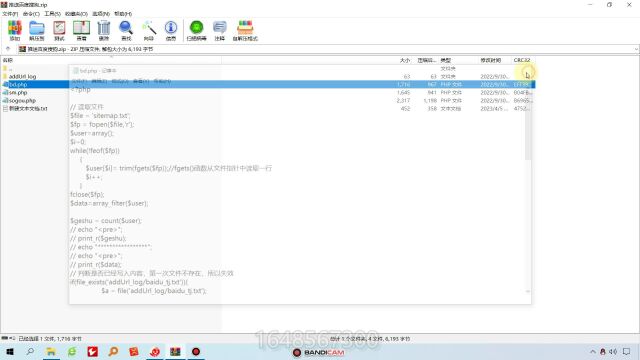Run the 扫描病毒 (Virus Scan) green icon
Viewport: 640px width, 360px height.
[196, 31]
